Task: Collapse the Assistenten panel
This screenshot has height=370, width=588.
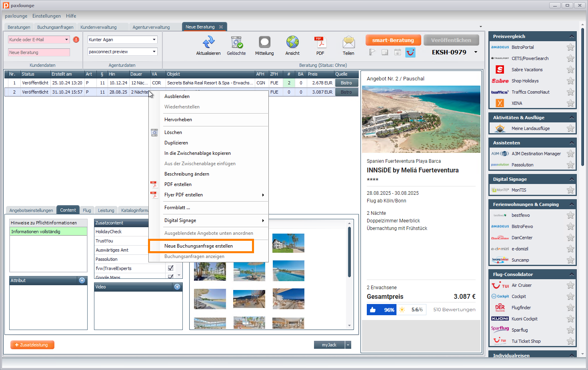Action: pos(572,143)
